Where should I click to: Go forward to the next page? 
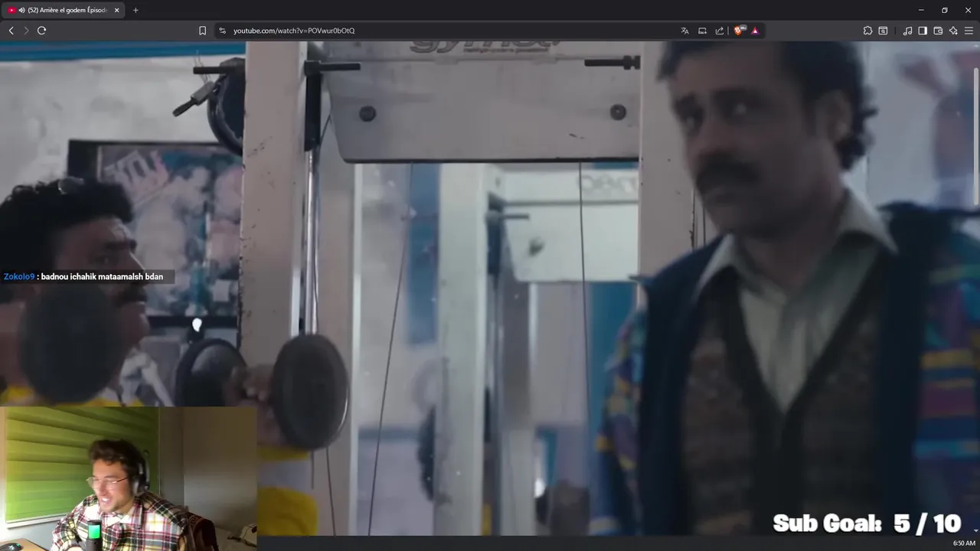click(x=26, y=31)
